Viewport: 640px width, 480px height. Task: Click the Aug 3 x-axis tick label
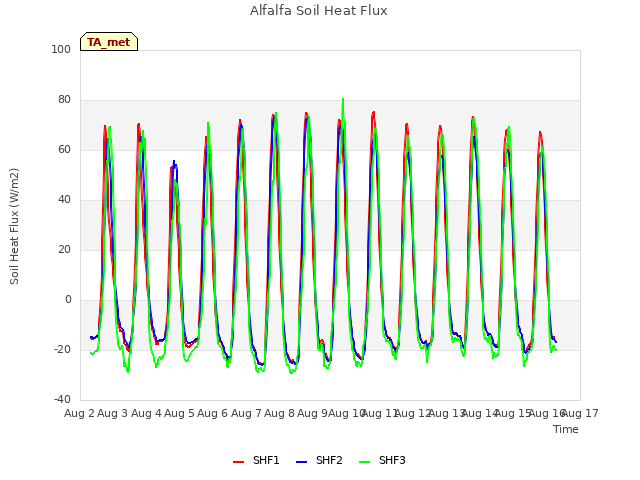pyautogui.click(x=113, y=413)
